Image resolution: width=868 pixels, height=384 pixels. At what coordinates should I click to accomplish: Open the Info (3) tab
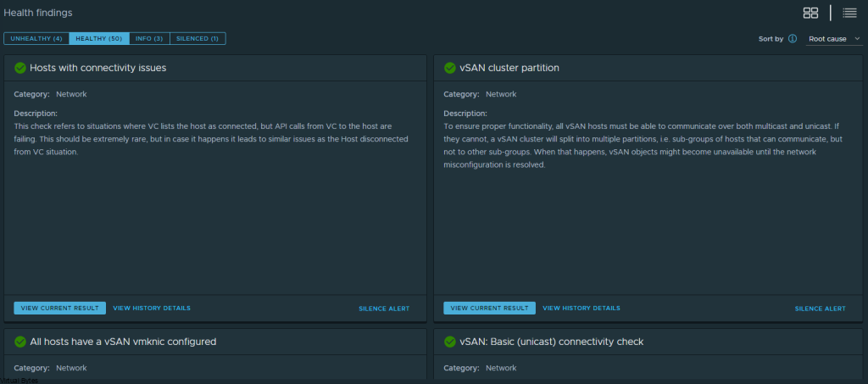(149, 39)
